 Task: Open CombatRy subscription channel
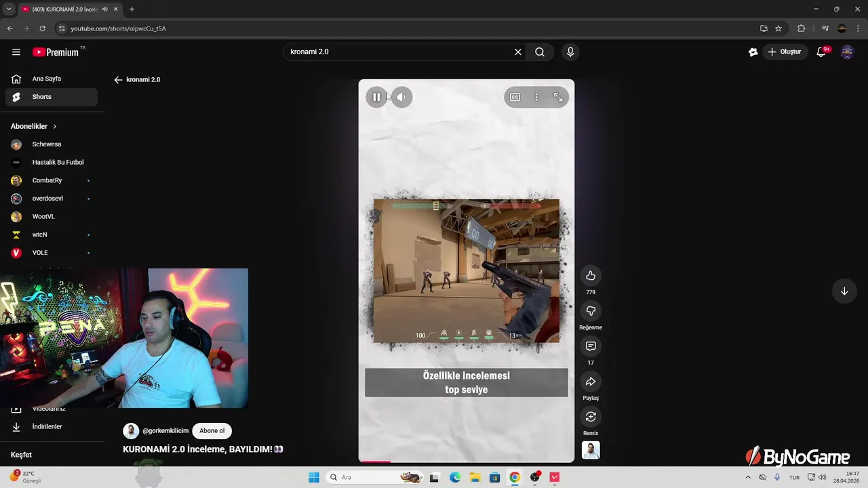point(52,180)
